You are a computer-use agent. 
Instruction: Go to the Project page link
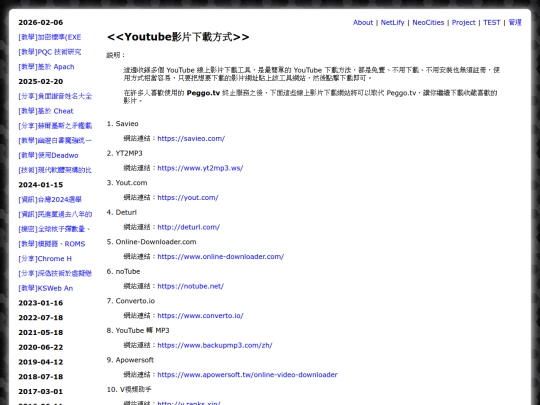(464, 22)
